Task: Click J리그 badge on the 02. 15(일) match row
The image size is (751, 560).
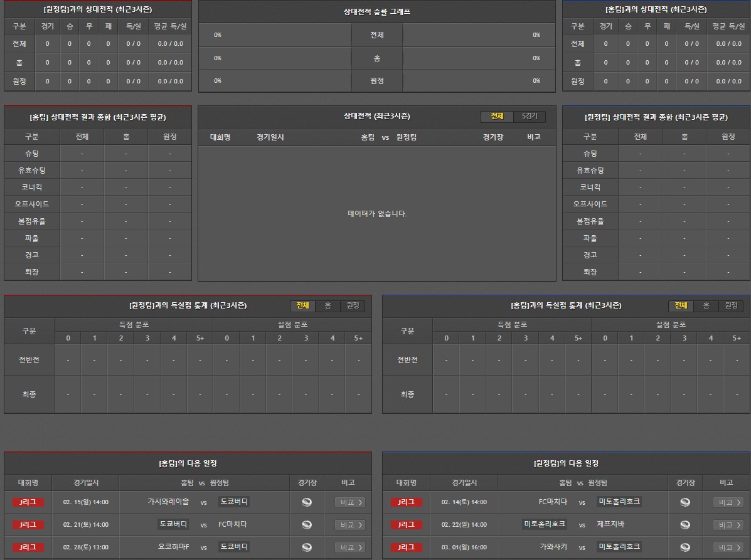Action: click(x=28, y=502)
